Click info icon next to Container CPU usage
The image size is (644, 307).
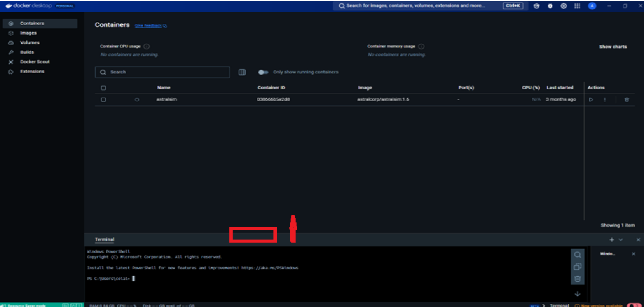click(x=147, y=46)
